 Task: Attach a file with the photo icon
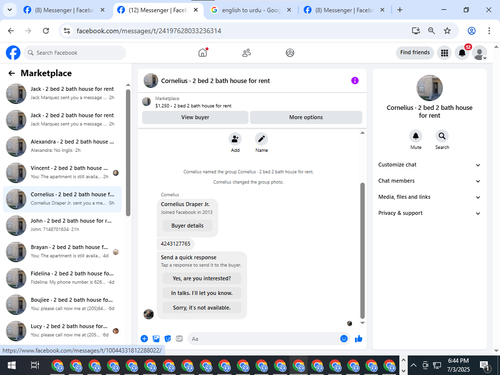[x=156, y=339]
